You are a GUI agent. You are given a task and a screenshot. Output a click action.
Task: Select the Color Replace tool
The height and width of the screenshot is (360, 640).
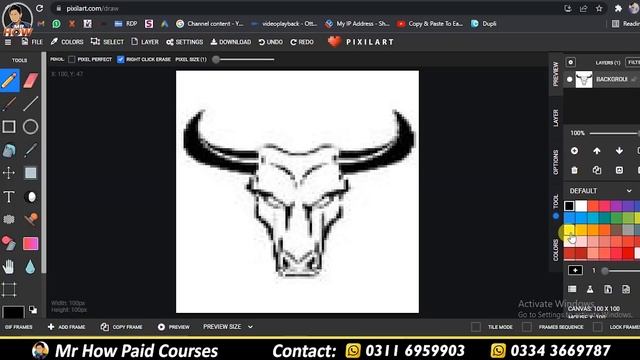click(9, 243)
